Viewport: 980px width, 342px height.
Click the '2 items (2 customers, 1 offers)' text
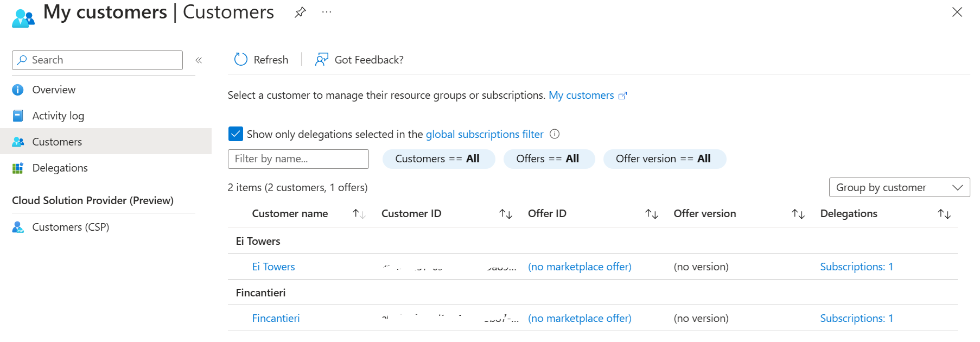pos(297,187)
